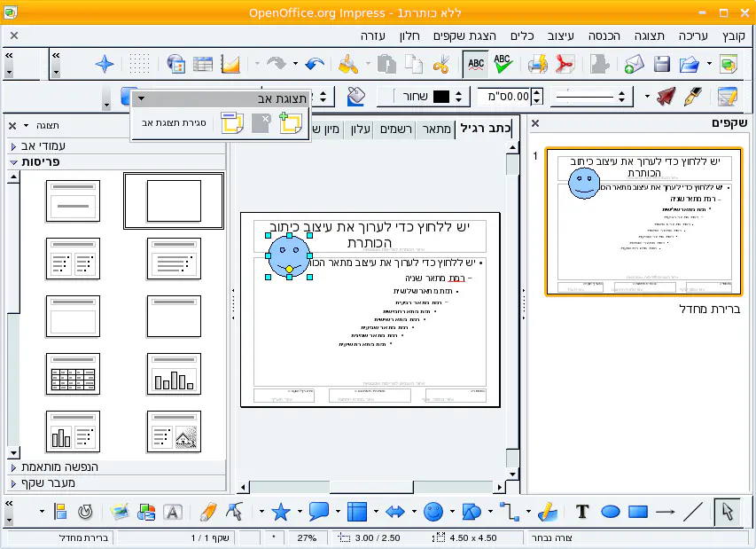Click the Fontwork Gallery icon
The image size is (756, 549).
tap(173, 511)
